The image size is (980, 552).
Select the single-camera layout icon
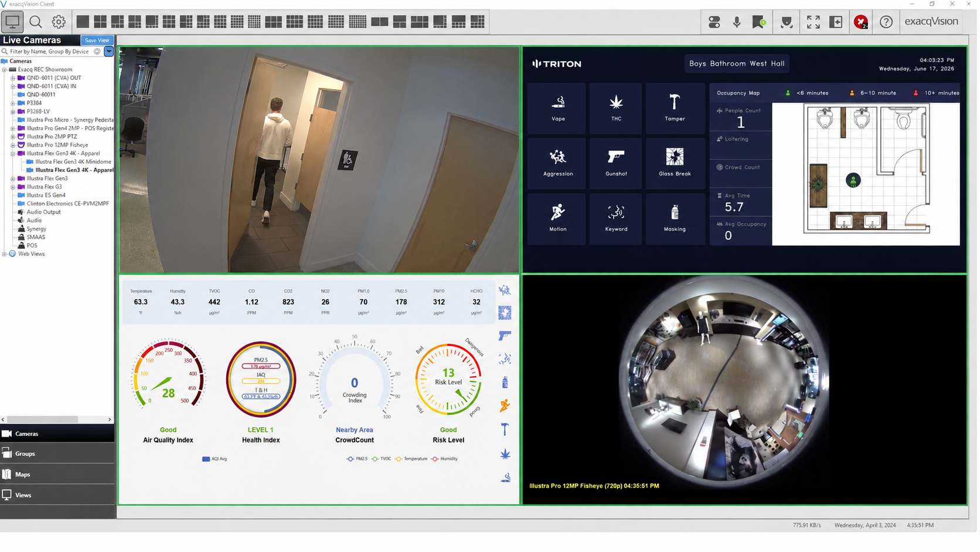click(x=83, y=22)
